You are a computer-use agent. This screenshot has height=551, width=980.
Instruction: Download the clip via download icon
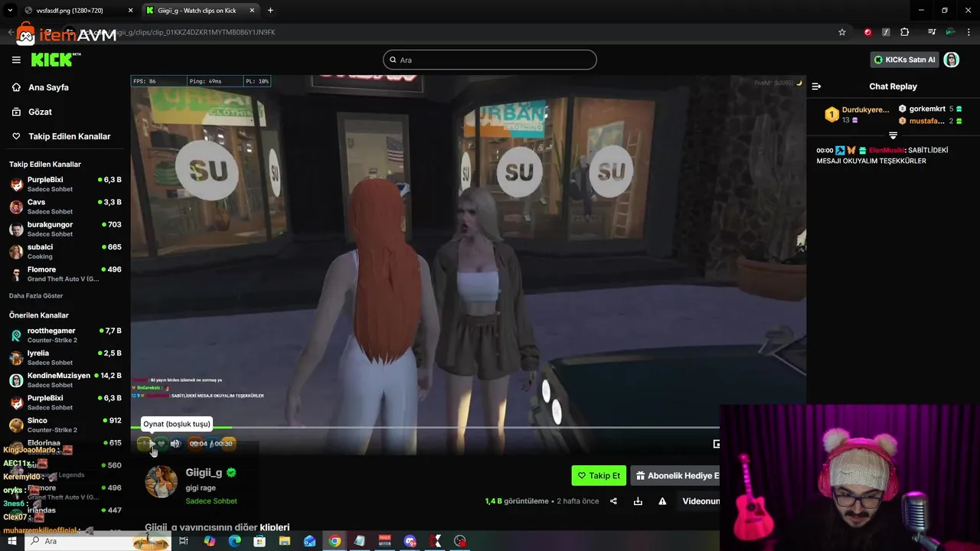click(x=638, y=501)
